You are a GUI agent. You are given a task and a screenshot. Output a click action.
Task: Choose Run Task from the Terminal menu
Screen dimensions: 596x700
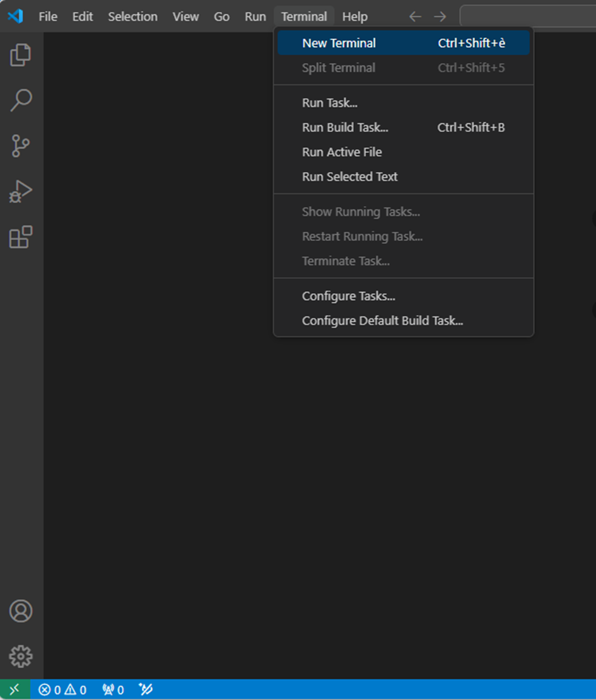pyautogui.click(x=329, y=102)
